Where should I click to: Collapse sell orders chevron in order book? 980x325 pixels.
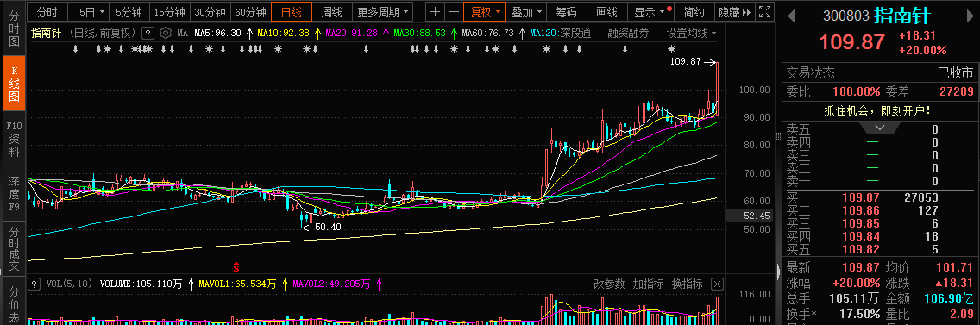[879, 128]
